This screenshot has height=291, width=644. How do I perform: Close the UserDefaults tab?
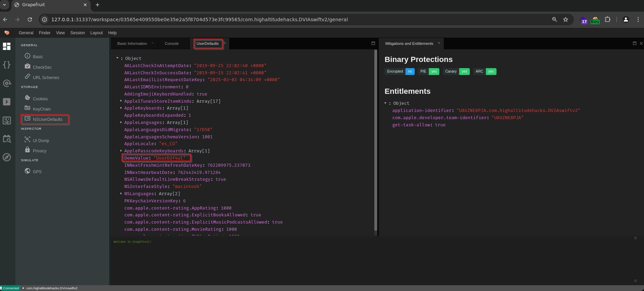(225, 43)
